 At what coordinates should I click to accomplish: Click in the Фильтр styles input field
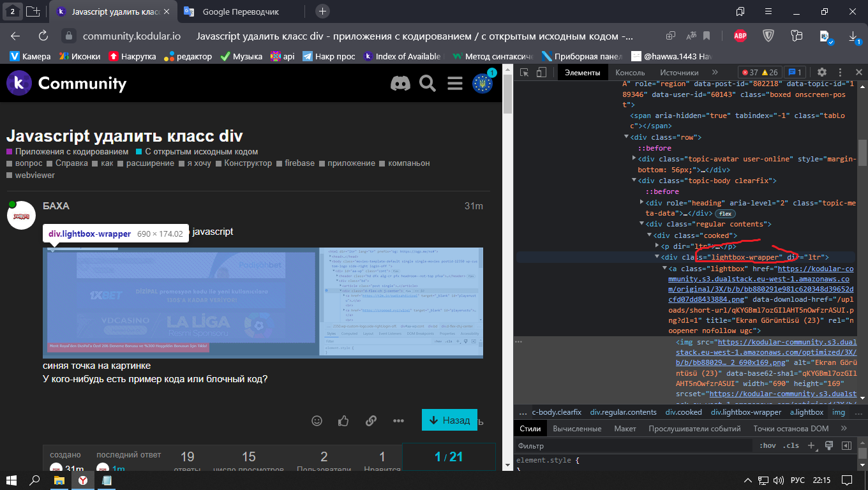[x=632, y=445]
